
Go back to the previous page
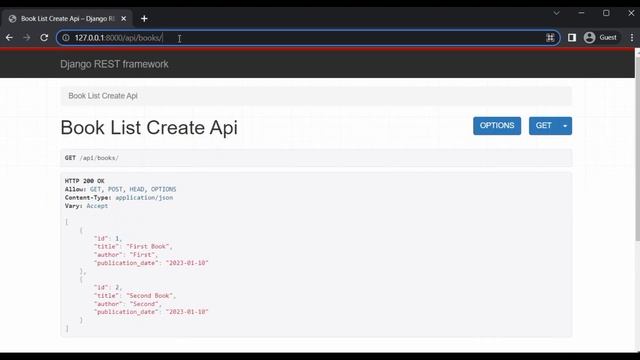(x=9, y=38)
